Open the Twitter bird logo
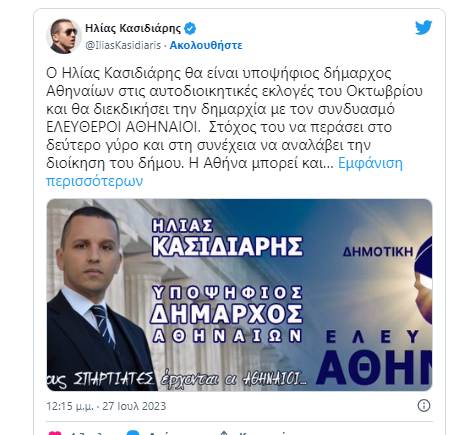This screenshot has height=435, width=462. pos(423,28)
